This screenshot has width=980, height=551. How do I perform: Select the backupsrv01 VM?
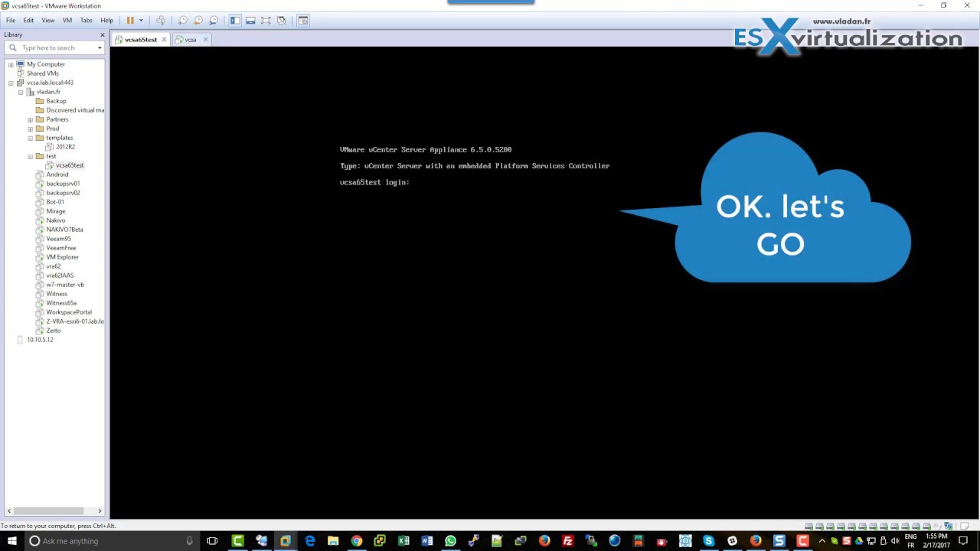click(x=63, y=184)
